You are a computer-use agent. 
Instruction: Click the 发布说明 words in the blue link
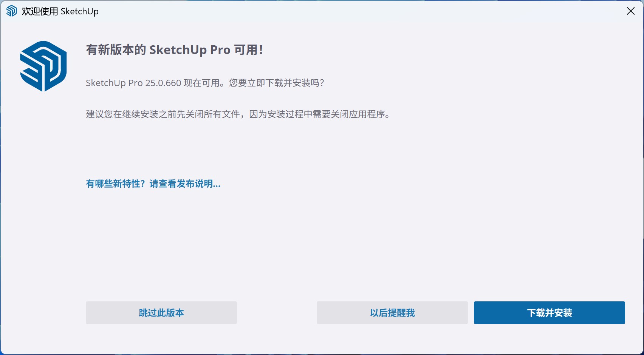[x=195, y=184]
